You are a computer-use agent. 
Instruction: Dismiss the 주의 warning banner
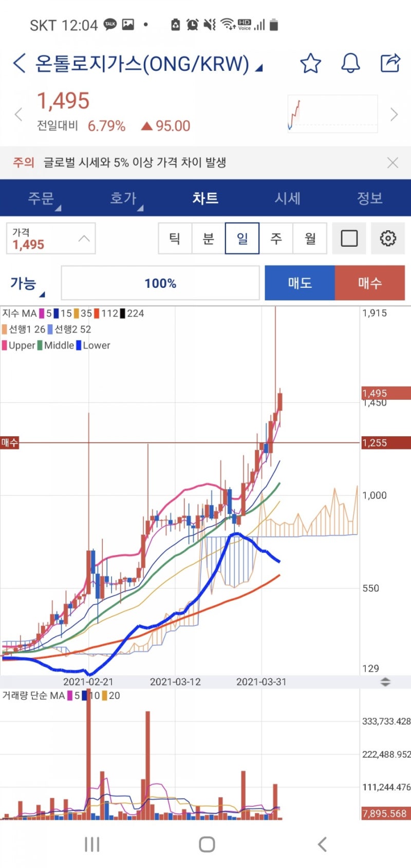pyautogui.click(x=393, y=163)
